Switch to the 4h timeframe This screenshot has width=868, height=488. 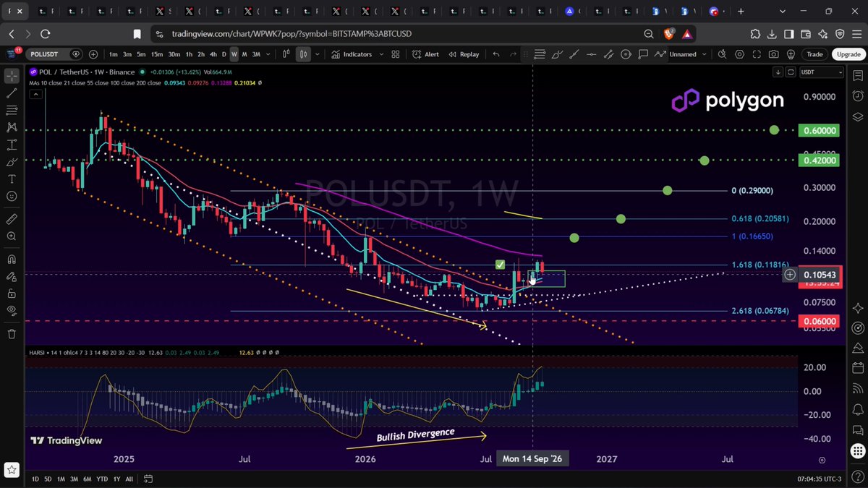click(x=213, y=54)
